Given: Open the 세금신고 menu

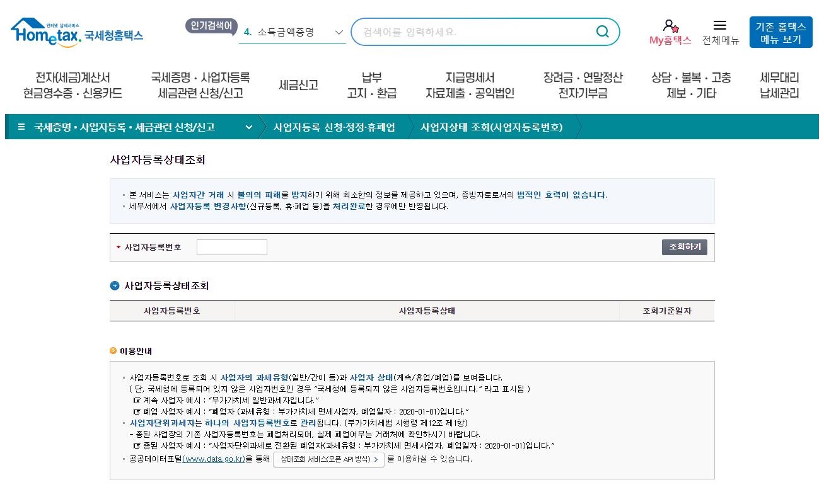Looking at the screenshot, I should tap(298, 86).
